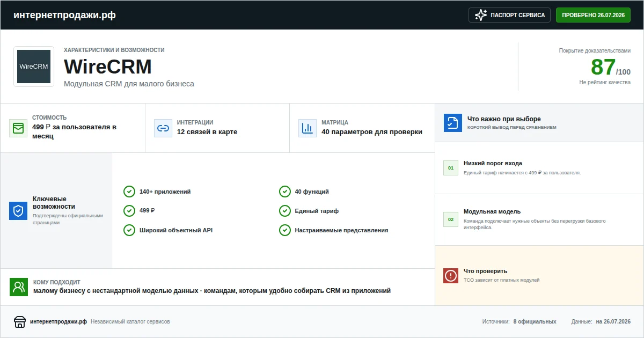Click the text 12 связей в карте

point(207,132)
